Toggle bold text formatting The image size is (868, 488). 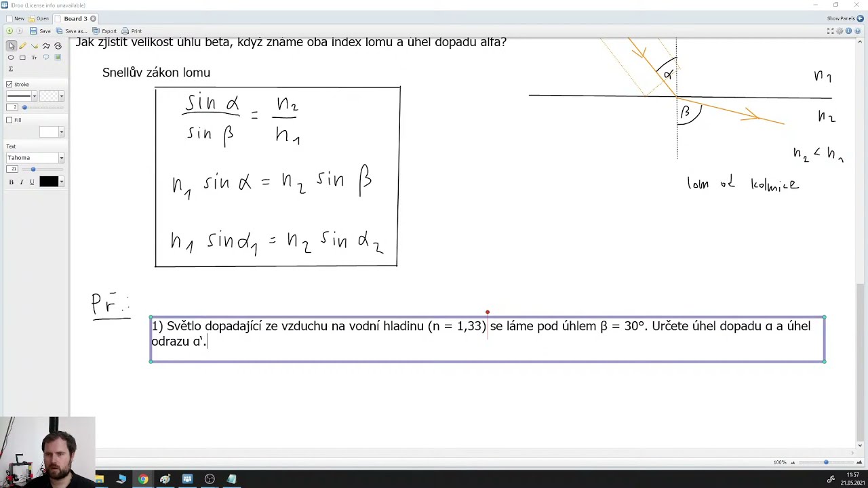point(11,182)
